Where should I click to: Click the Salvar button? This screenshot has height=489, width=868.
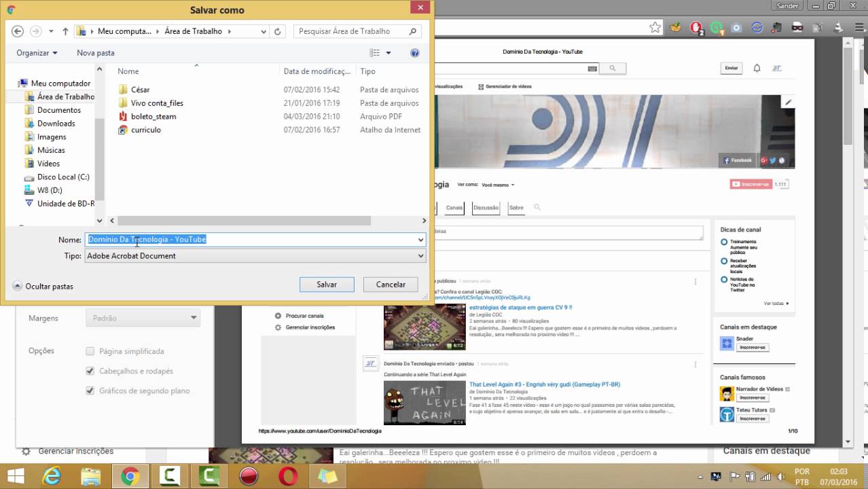[327, 285]
